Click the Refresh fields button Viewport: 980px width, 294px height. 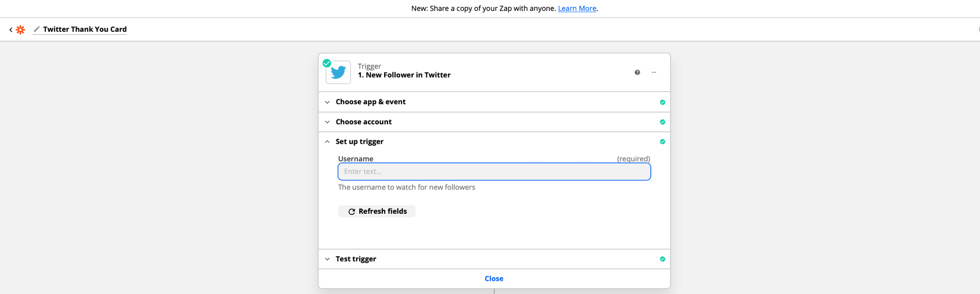(x=377, y=211)
